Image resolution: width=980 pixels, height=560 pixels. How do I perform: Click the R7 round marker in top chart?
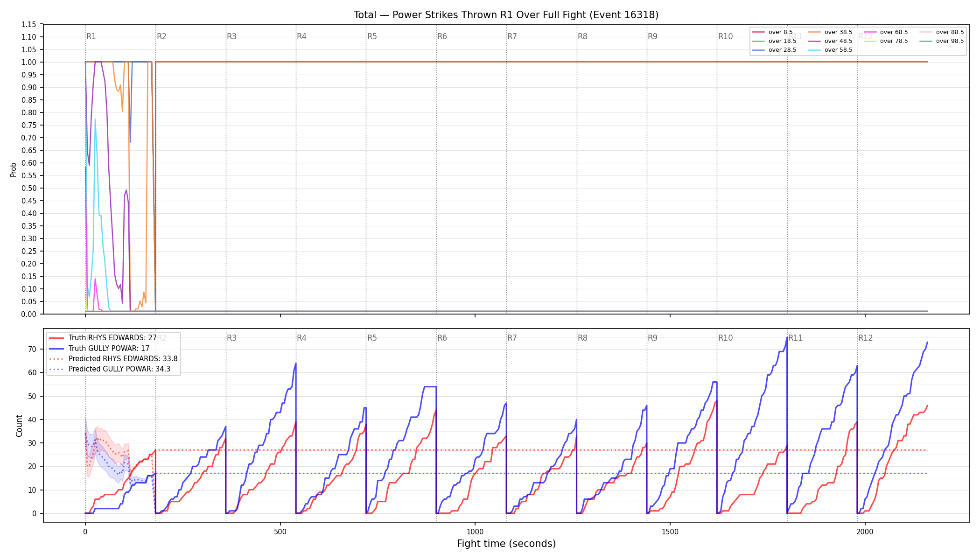pos(512,36)
